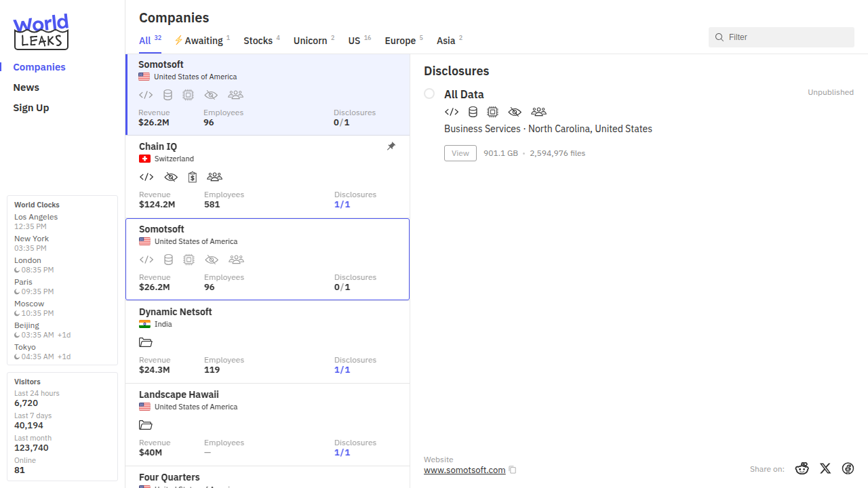Switch to the Europe tab
The height and width of the screenshot is (488, 868).
403,40
